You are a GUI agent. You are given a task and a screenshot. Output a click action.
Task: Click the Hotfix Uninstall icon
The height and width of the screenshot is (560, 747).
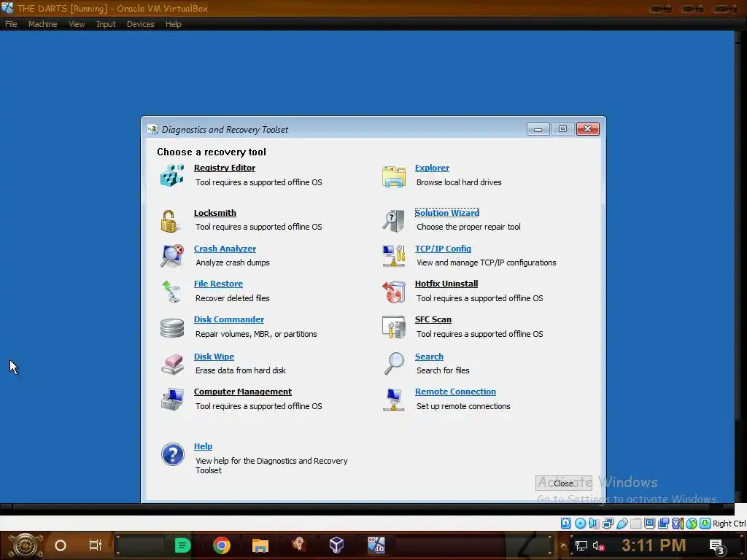click(x=393, y=292)
